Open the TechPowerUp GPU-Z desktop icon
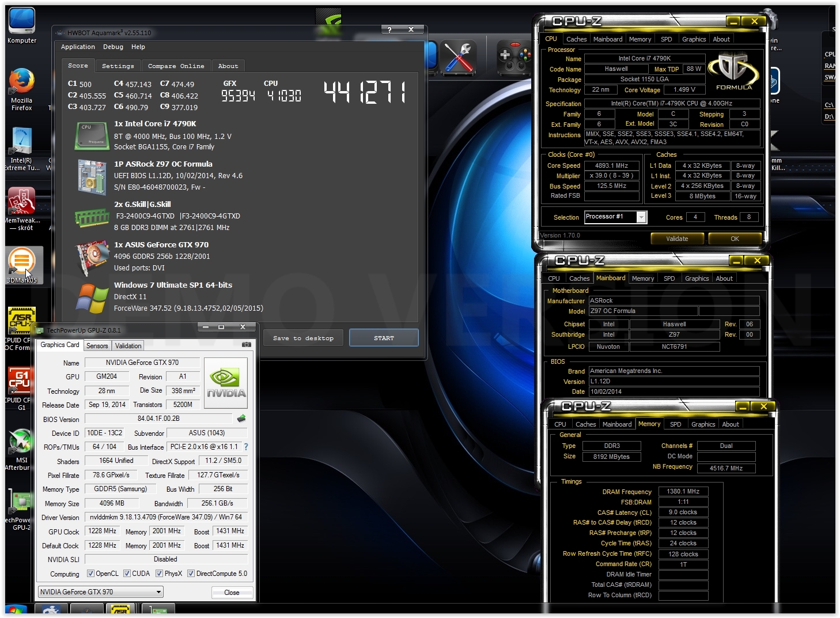Screen dimensions: 840x618 (x=21, y=508)
